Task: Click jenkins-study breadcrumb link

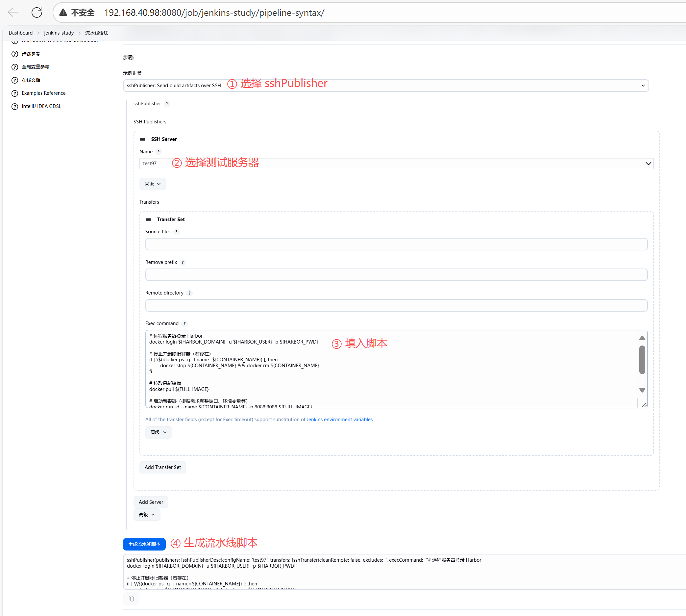Action: [59, 33]
